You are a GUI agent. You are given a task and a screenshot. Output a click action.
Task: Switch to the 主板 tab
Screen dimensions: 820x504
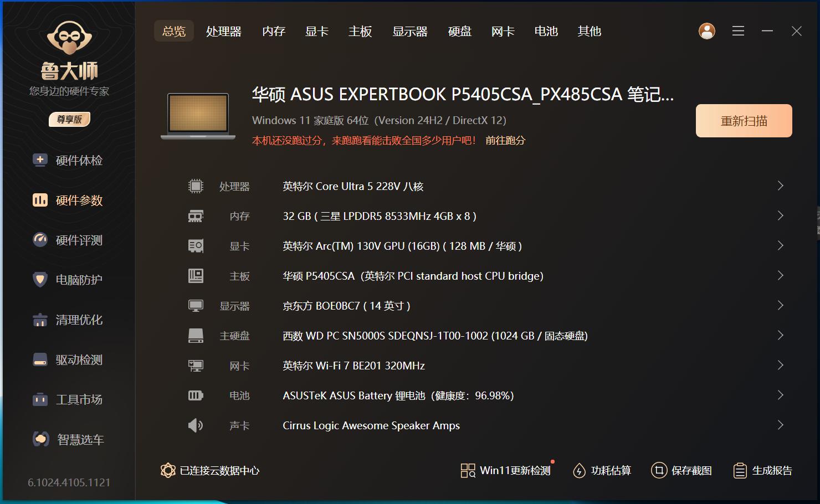[360, 32]
